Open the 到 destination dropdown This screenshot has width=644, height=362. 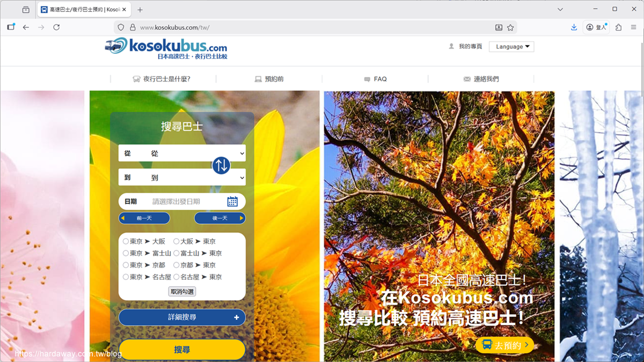pyautogui.click(x=182, y=178)
